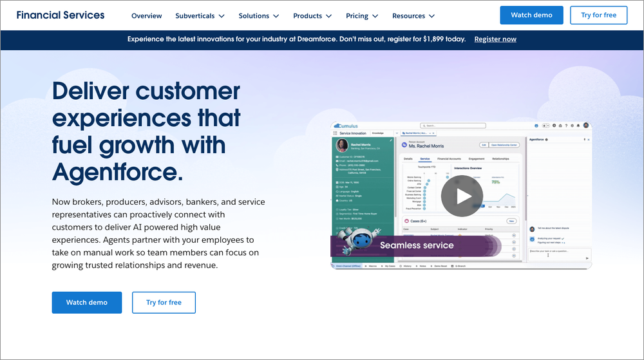This screenshot has height=360, width=644.
Task: Close the Agentforce side panel
Action: pos(589,140)
